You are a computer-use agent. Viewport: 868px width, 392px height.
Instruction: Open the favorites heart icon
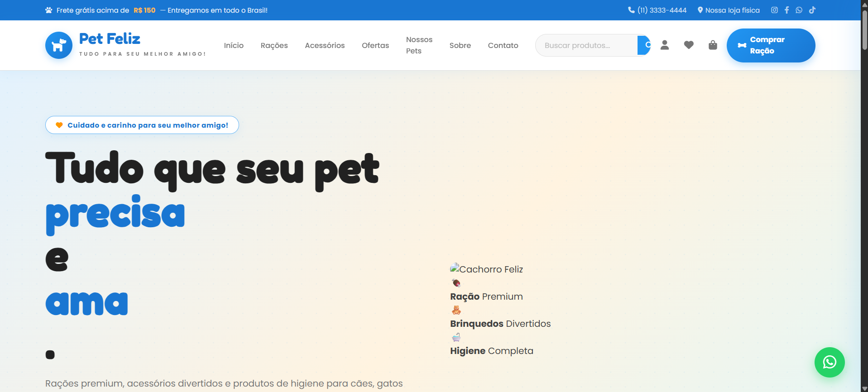click(x=689, y=45)
